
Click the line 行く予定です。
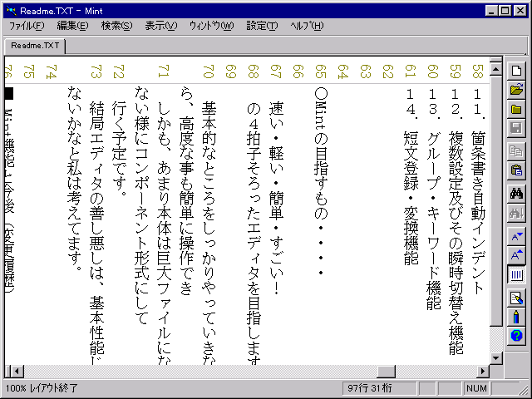pyautogui.click(x=119, y=150)
